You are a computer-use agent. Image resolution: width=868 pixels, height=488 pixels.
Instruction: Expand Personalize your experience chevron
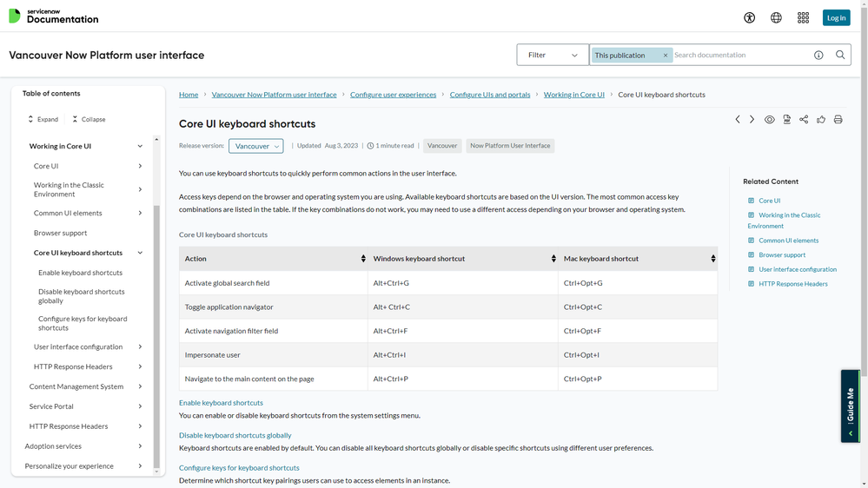point(140,466)
